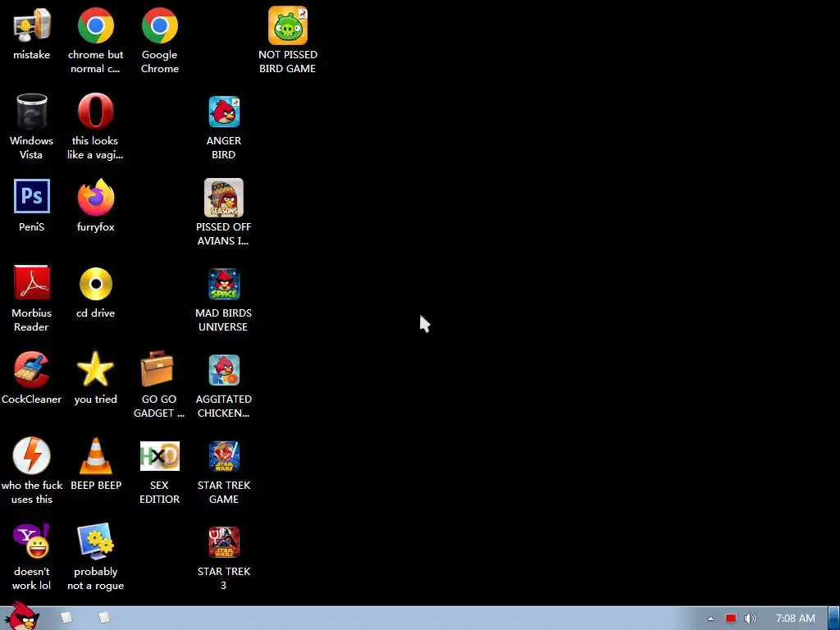The height and width of the screenshot is (630, 840).
Task: Select the 'cd drive' disc icon
Action: (x=95, y=283)
